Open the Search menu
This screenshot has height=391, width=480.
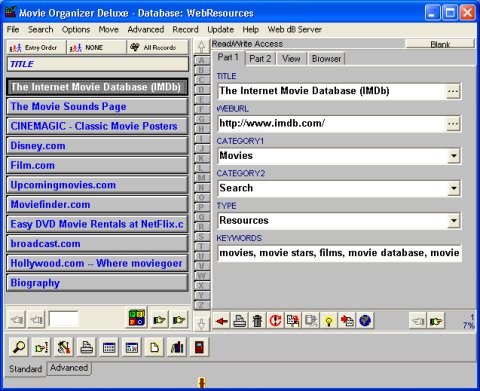[x=41, y=29]
